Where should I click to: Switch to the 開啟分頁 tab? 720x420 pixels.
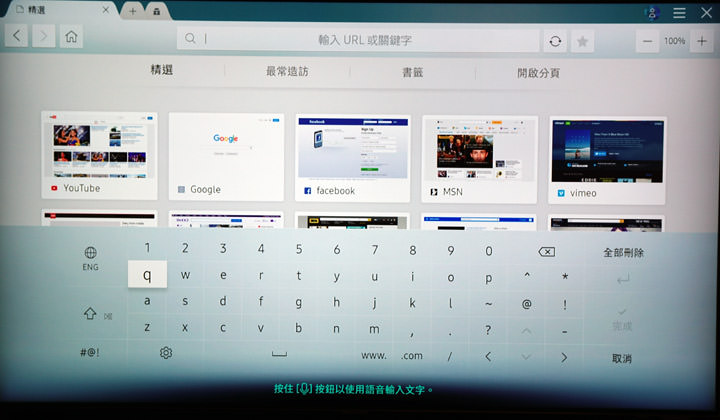pyautogui.click(x=539, y=73)
